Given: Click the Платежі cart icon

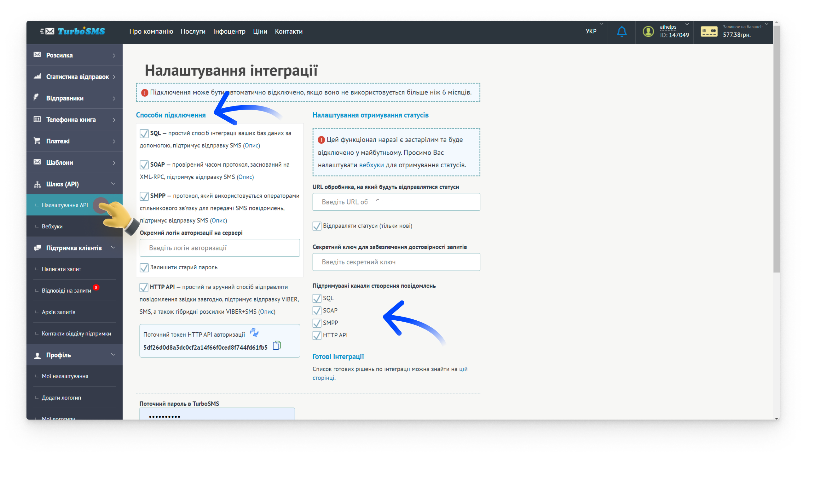Looking at the screenshot, I should 37,140.
